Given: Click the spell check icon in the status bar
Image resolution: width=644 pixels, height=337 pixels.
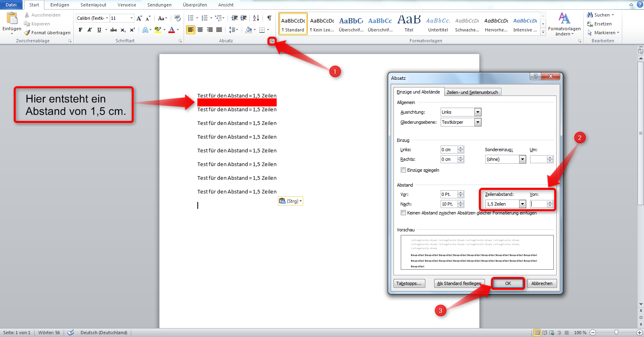Looking at the screenshot, I should pyautogui.click(x=70, y=333).
